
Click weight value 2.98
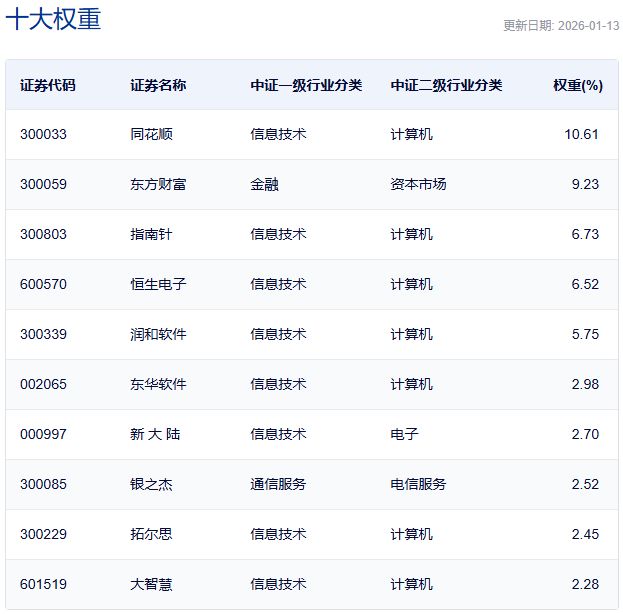[x=585, y=384]
